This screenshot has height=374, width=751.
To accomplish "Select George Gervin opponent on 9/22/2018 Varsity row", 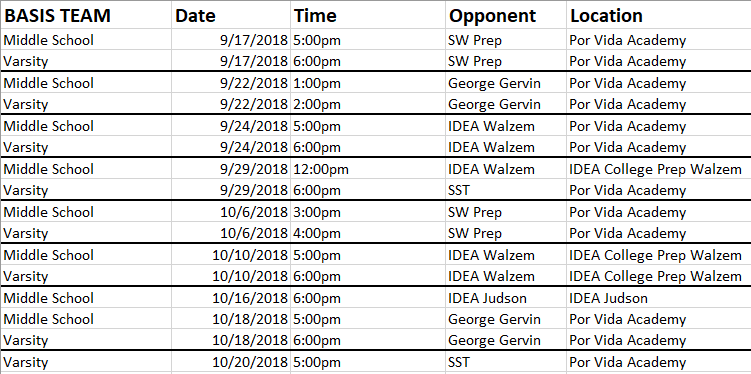I will point(506,104).
